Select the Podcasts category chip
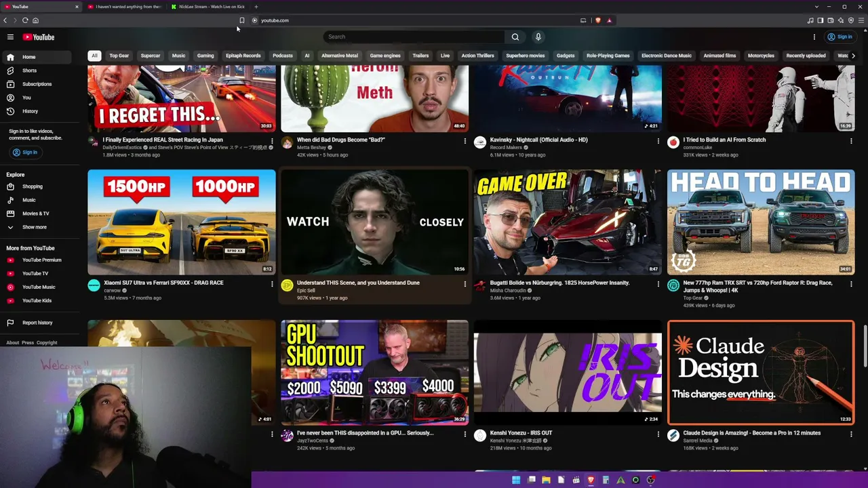868x488 pixels. point(283,56)
